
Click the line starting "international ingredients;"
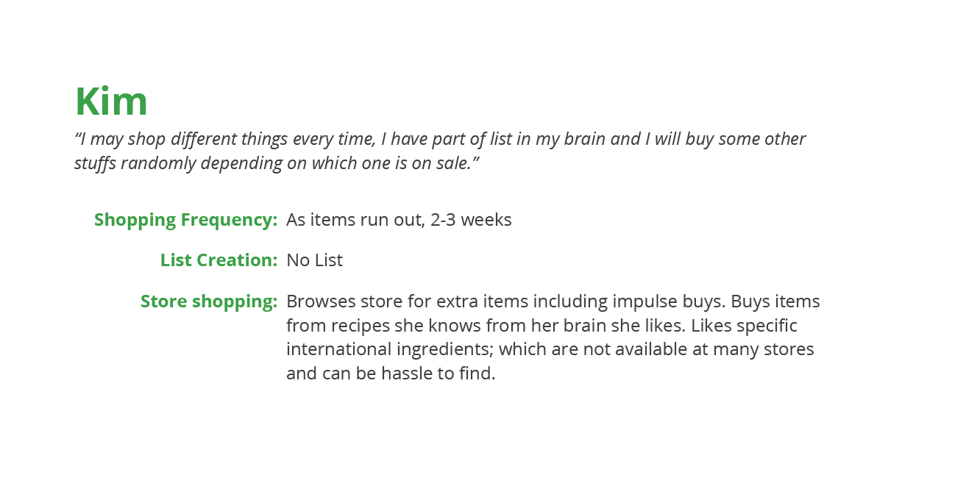[550, 349]
